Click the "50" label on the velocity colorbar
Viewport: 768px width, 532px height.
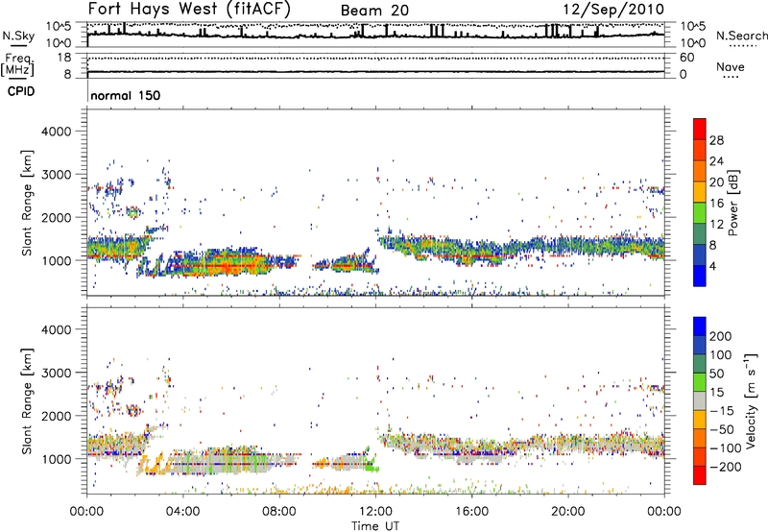(x=717, y=374)
